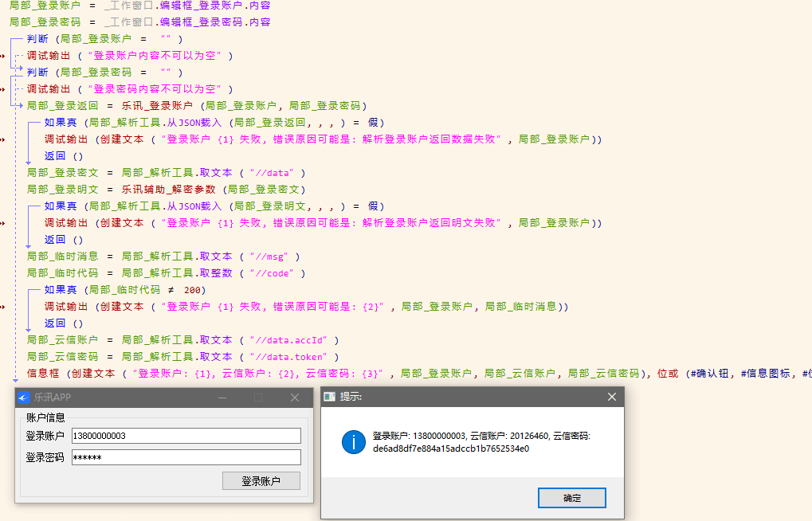Close the 提示 dialog with the X
This screenshot has width=812, height=521.
click(612, 396)
